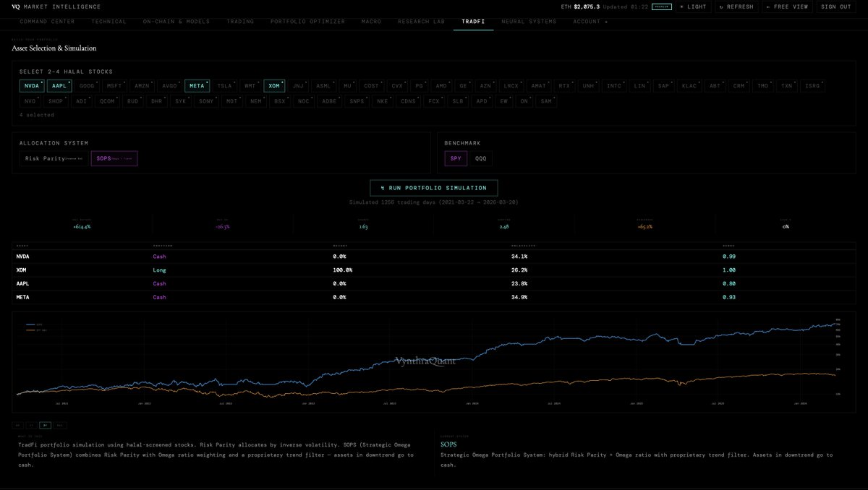
Task: Click the +614.4% return stat
Action: (x=82, y=226)
